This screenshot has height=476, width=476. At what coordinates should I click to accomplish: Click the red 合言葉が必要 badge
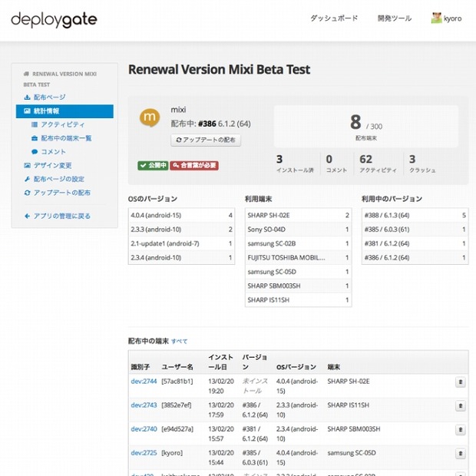pyautogui.click(x=194, y=165)
